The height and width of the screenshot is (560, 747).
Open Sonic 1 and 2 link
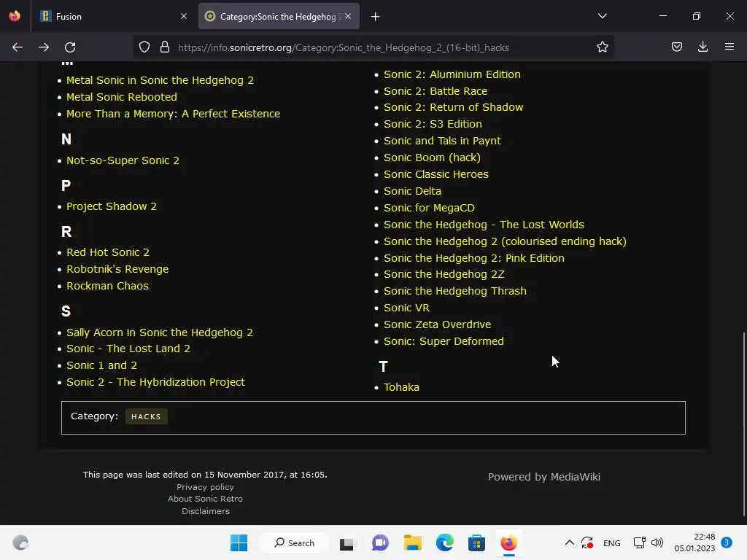point(101,365)
